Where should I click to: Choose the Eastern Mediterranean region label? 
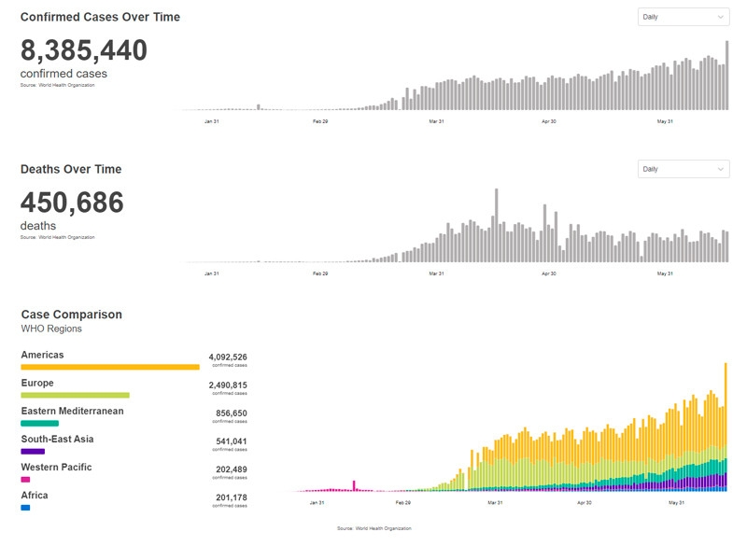tap(72, 411)
